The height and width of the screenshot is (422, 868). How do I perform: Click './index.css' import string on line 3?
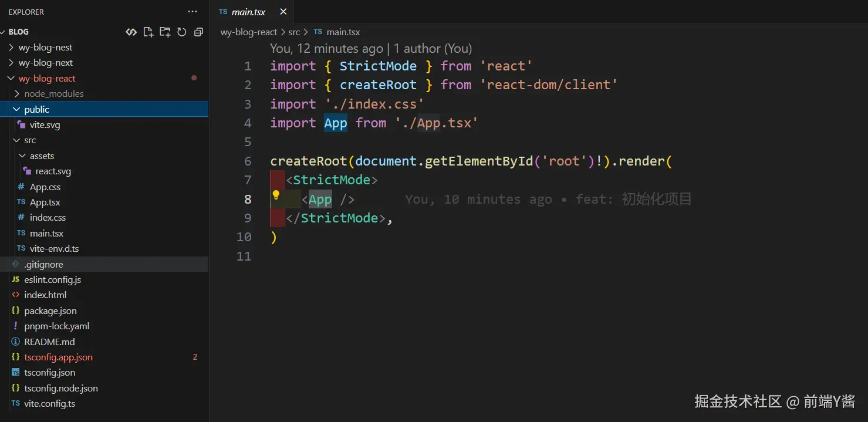tap(374, 104)
